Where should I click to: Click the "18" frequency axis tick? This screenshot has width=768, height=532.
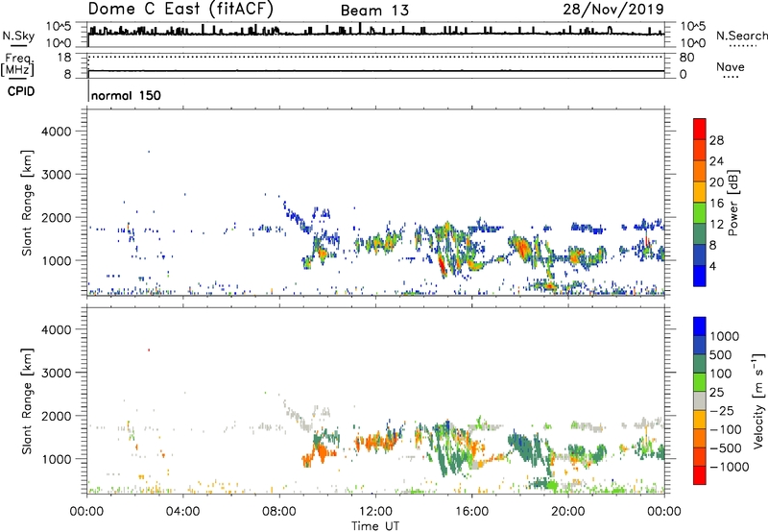click(64, 58)
